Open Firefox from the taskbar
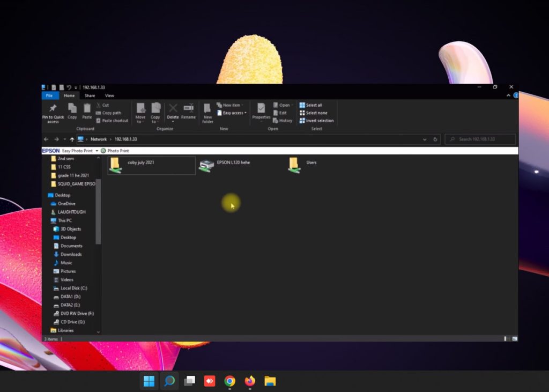The width and height of the screenshot is (549, 392). (x=250, y=381)
